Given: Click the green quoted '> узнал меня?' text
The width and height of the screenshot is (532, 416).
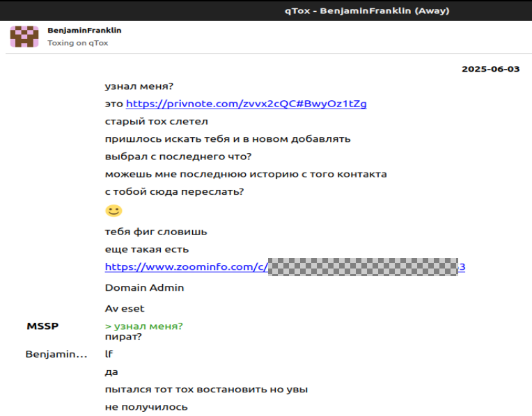Looking at the screenshot, I should pyautogui.click(x=144, y=326).
